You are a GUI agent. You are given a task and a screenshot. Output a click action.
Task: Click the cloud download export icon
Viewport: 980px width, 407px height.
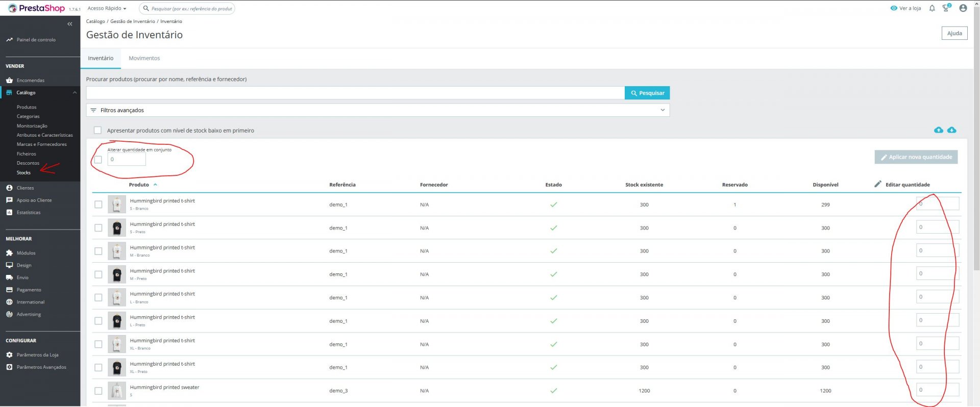coord(951,130)
